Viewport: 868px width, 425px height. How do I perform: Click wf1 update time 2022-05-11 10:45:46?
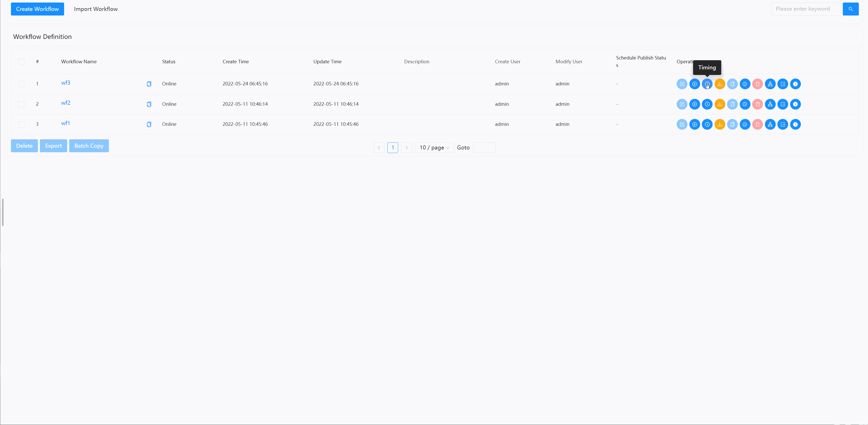pos(336,124)
